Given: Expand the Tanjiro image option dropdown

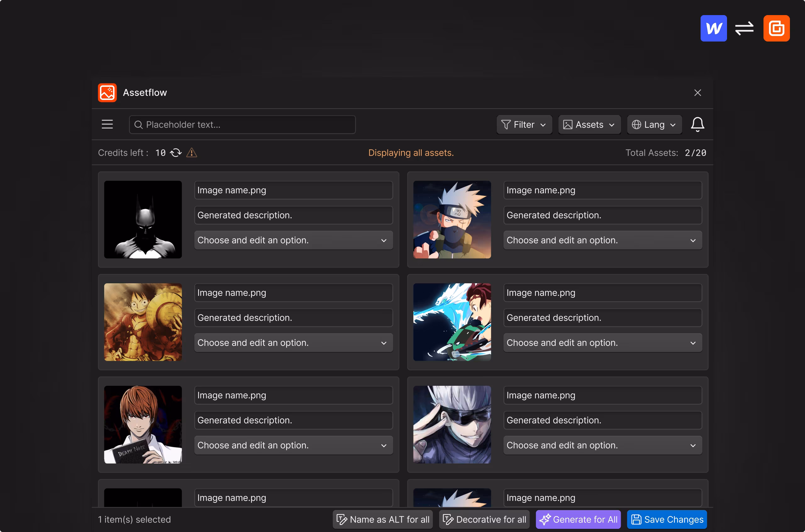Looking at the screenshot, I should pos(602,343).
